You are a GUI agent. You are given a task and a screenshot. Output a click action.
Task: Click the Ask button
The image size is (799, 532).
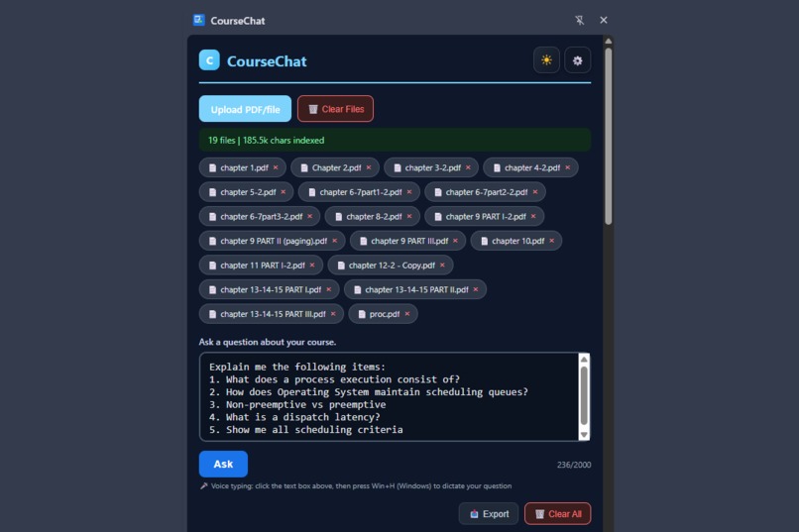(223, 464)
